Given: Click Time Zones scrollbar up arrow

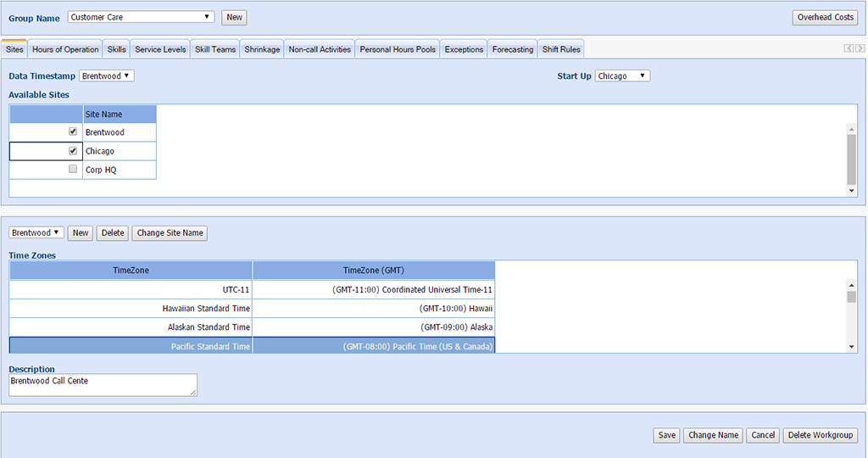Looking at the screenshot, I should pos(852,286).
